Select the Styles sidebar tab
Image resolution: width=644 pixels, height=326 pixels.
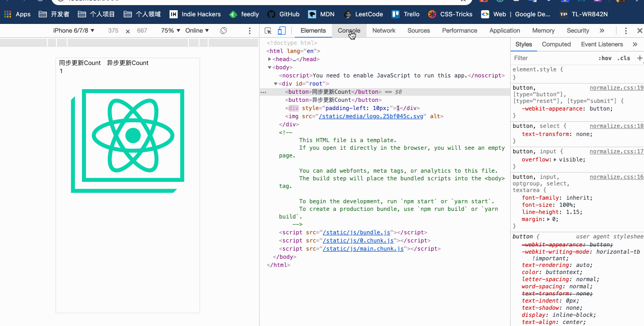pyautogui.click(x=523, y=44)
